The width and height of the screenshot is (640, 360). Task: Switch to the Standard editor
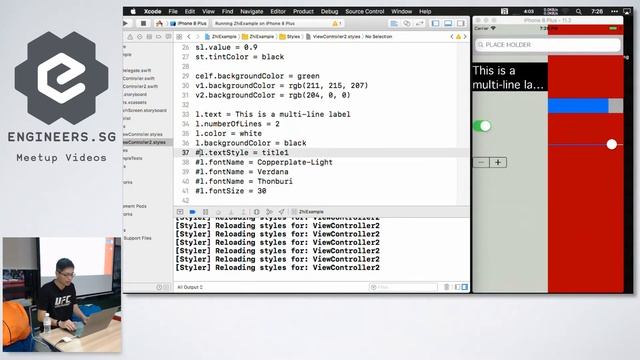click(394, 24)
